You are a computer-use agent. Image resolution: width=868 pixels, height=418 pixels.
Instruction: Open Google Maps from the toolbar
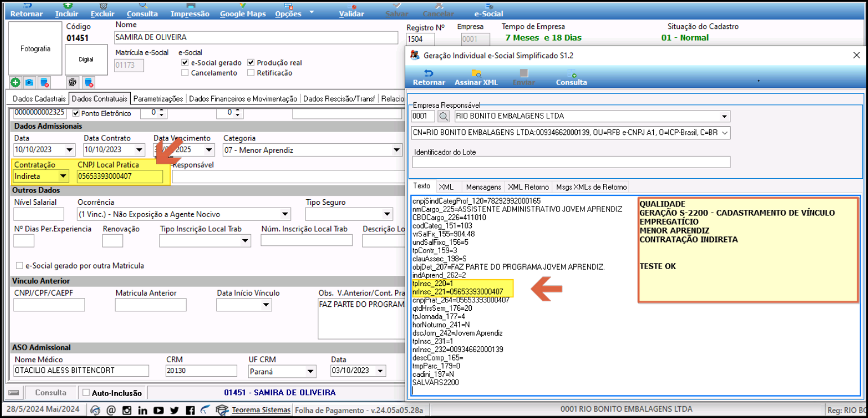243,10
